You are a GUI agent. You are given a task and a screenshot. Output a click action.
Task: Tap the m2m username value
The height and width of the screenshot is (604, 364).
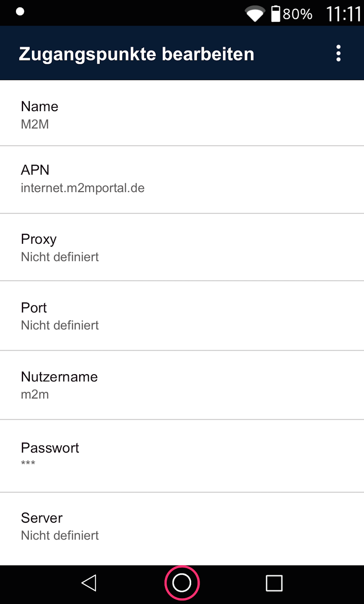(35, 395)
